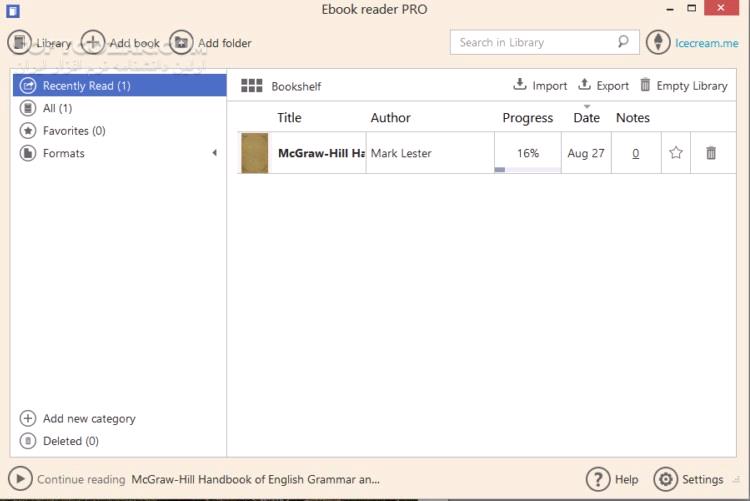Click the Export label
Screen dimensions: 750x501
pyautogui.click(x=612, y=86)
